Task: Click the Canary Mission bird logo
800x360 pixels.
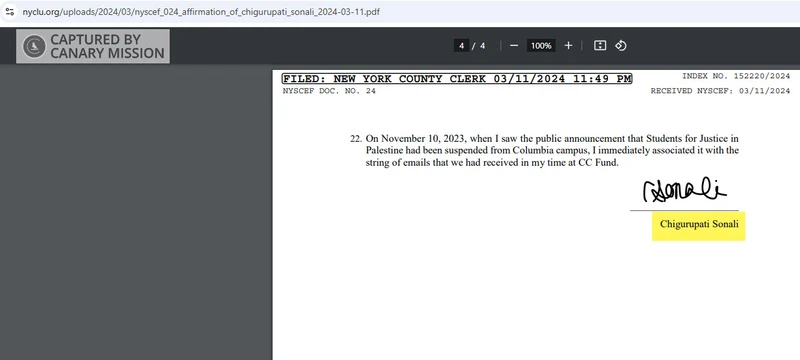Action: [34, 46]
